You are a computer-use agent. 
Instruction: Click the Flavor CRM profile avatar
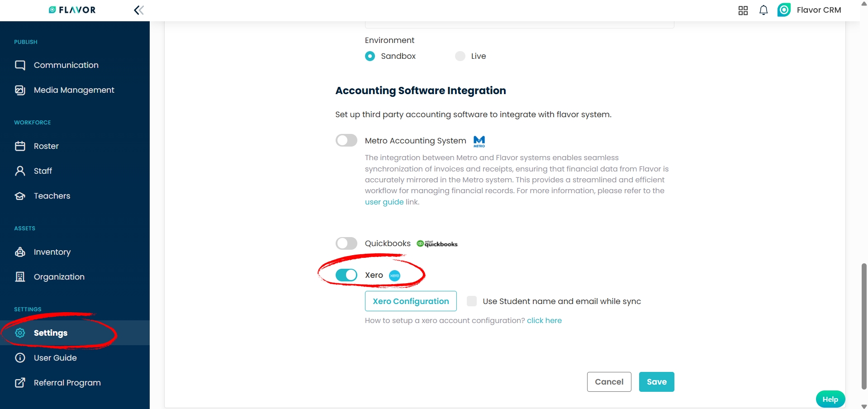[x=784, y=10]
